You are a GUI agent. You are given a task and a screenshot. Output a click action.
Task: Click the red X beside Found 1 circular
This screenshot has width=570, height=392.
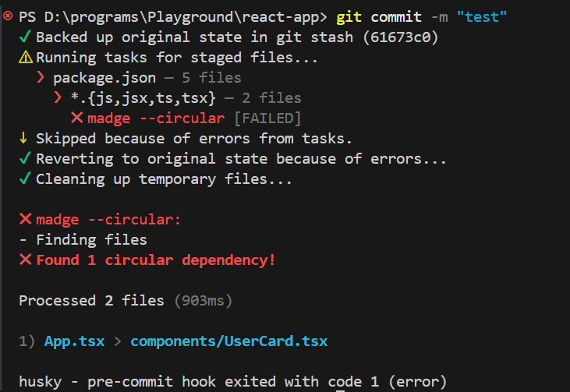click(26, 260)
